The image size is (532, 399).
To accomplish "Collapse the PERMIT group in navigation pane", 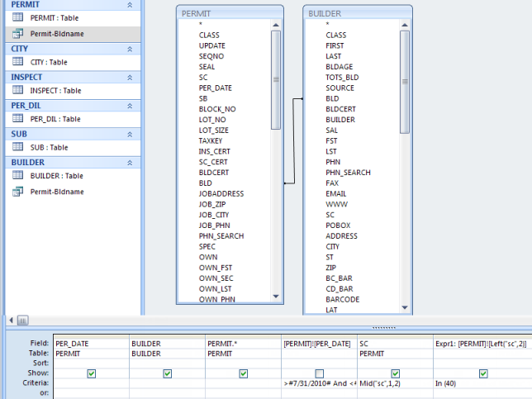I will pos(129,4).
